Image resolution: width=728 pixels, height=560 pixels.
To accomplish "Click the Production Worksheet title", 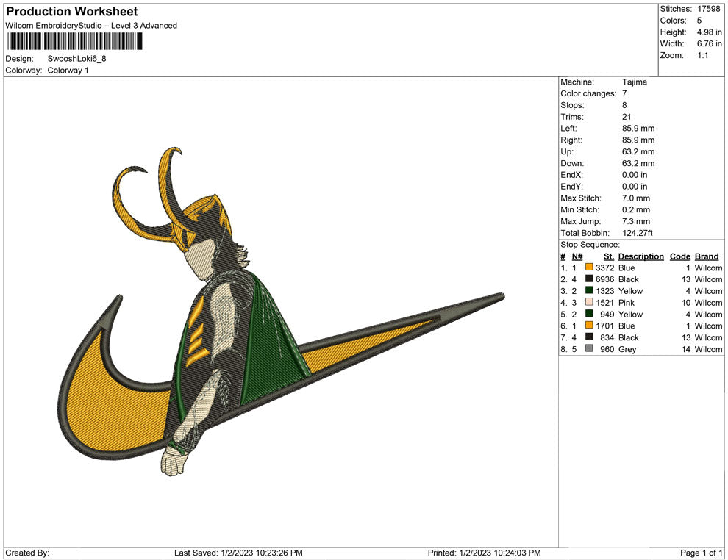I will pos(71,12).
